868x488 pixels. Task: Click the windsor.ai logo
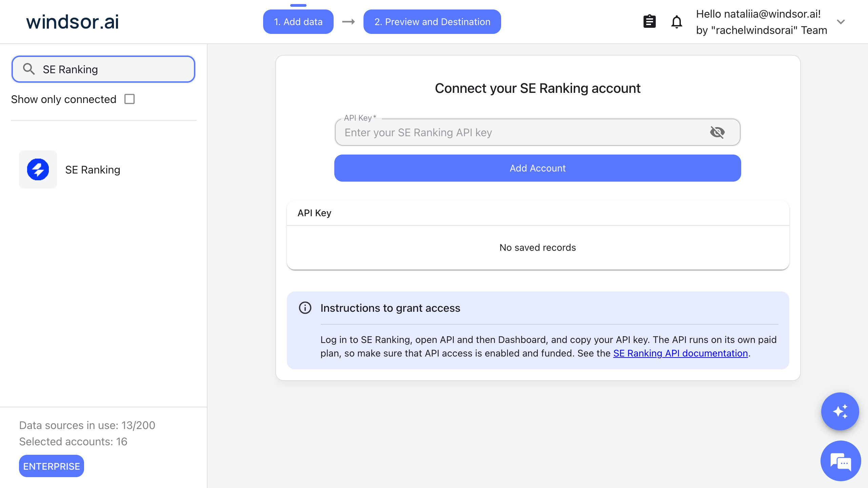coord(73,22)
